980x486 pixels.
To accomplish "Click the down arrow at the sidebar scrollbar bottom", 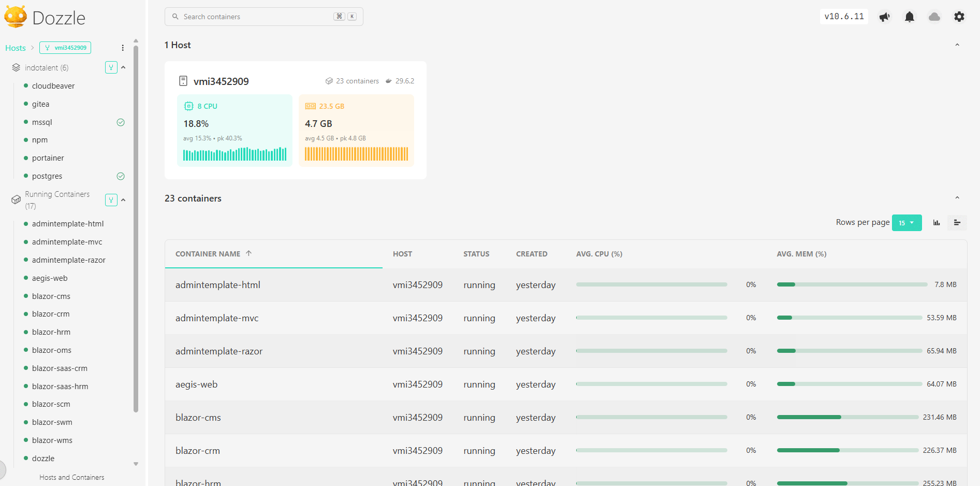I will click(136, 464).
